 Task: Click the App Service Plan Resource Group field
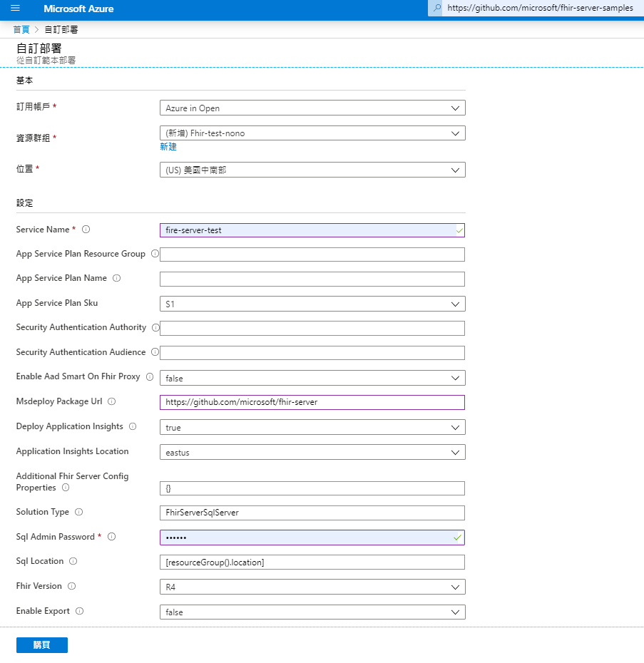312,255
